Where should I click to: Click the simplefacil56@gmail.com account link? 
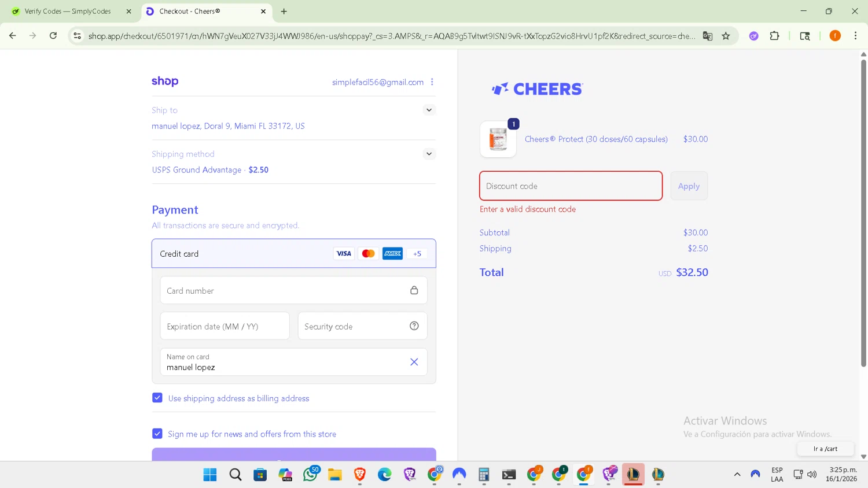pyautogui.click(x=378, y=82)
